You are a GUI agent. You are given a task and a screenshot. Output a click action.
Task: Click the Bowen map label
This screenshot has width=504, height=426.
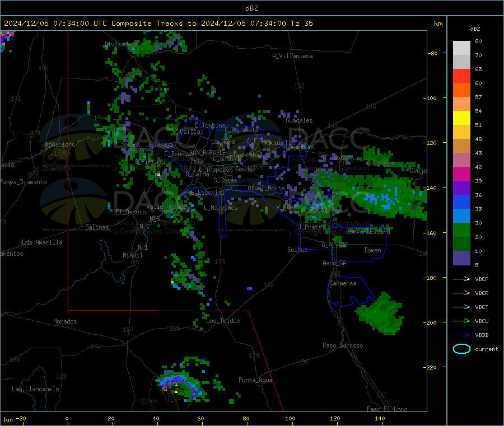(373, 250)
